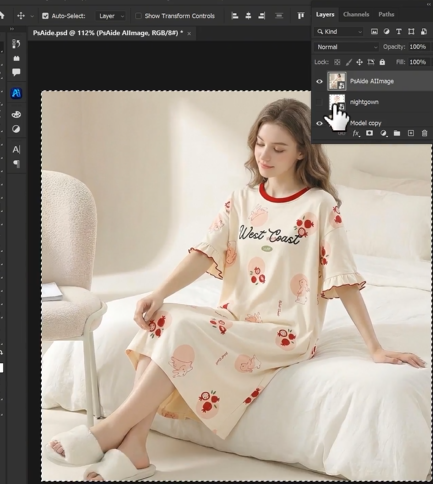Click the Opacity label
The height and width of the screenshot is (484, 433).
point(394,47)
